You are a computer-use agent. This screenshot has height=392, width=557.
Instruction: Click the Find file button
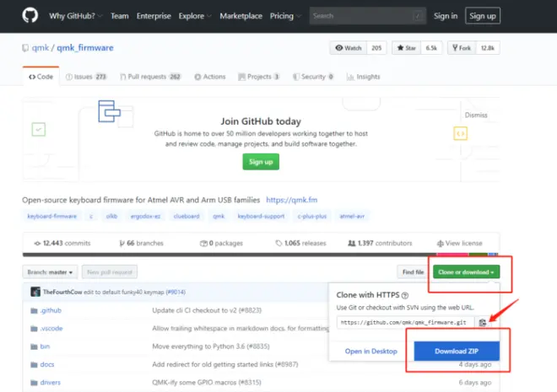pyautogui.click(x=414, y=272)
